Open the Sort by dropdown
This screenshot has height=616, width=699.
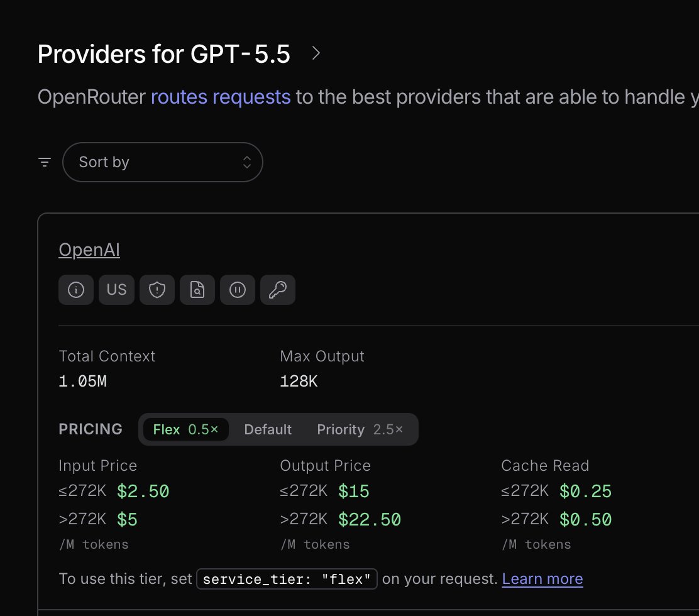coord(163,162)
